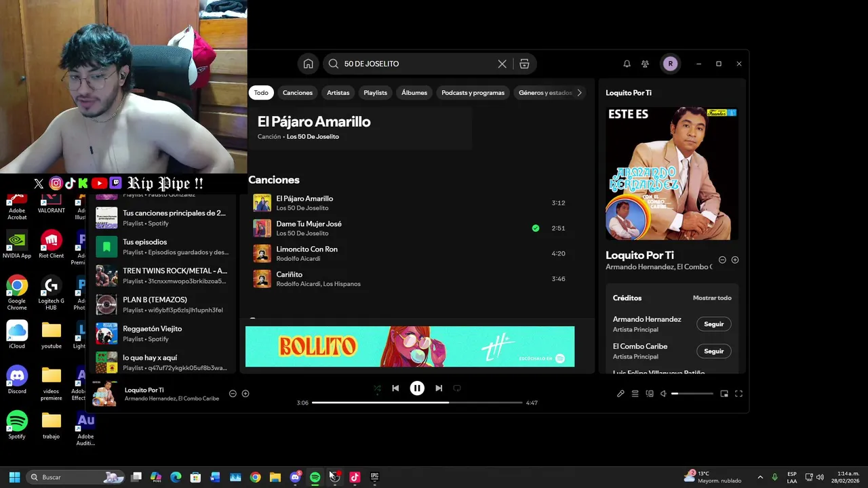Select the Canciones filter chip
Viewport: 868px width, 488px height.
[x=298, y=93]
